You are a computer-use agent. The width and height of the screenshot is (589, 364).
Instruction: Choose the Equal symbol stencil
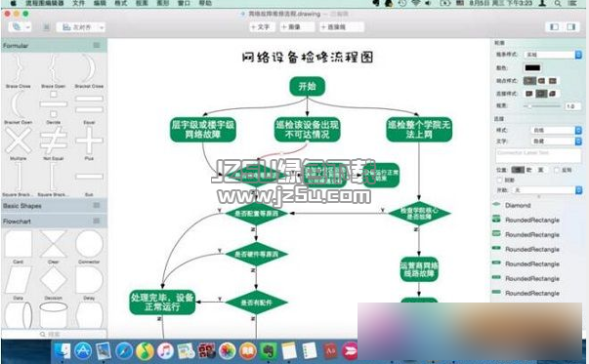point(89,104)
